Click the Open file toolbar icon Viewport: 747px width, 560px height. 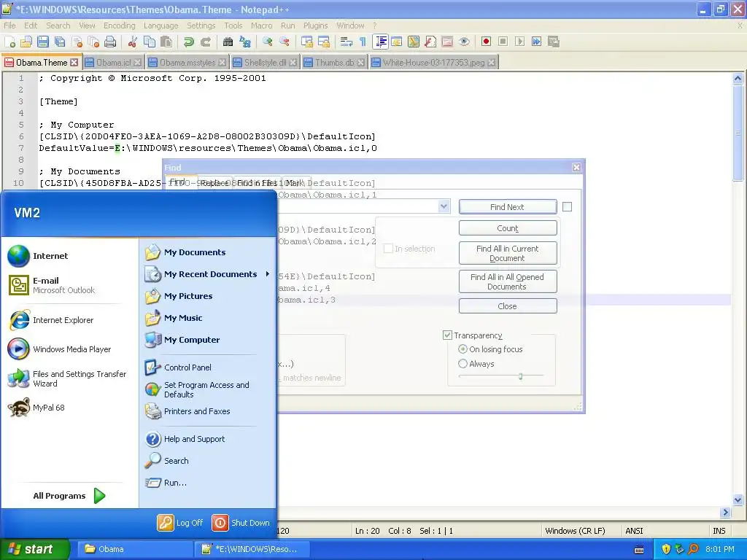click(x=26, y=42)
